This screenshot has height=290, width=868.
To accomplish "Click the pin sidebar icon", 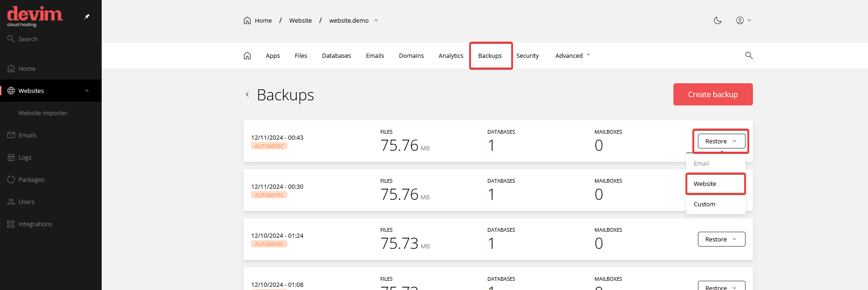I will coord(87,17).
